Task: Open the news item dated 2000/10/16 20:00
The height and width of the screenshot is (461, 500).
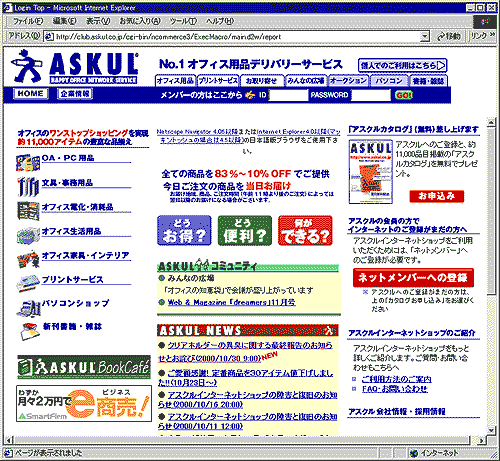Action: 247,400
